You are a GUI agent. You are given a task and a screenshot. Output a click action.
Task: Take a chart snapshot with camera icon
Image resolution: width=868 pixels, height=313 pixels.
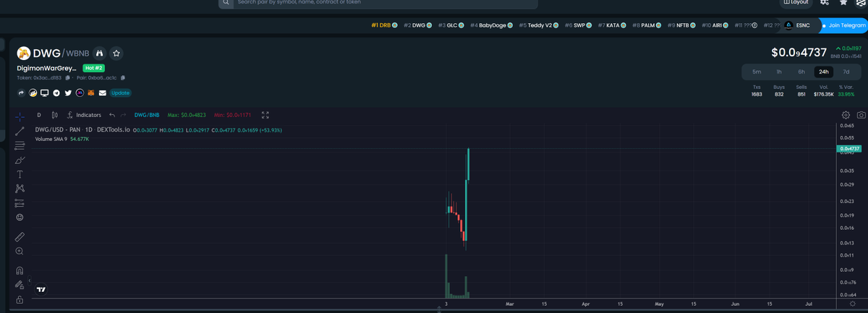pos(861,115)
